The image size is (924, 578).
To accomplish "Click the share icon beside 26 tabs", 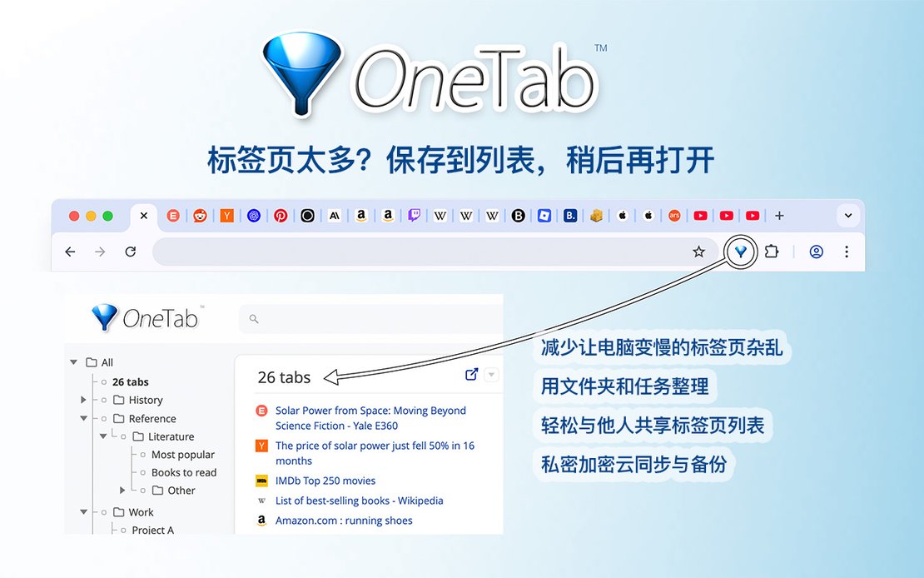I will [x=471, y=375].
